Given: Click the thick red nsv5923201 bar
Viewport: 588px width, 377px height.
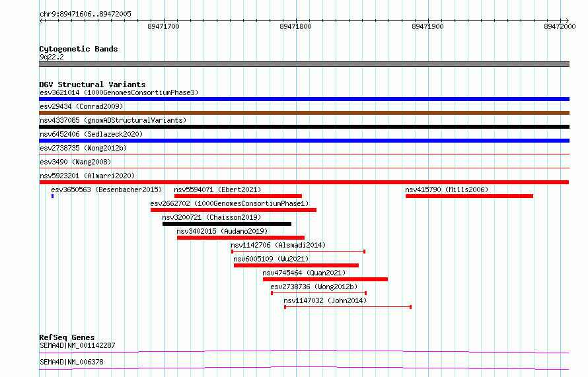Looking at the screenshot, I should [x=304, y=182].
